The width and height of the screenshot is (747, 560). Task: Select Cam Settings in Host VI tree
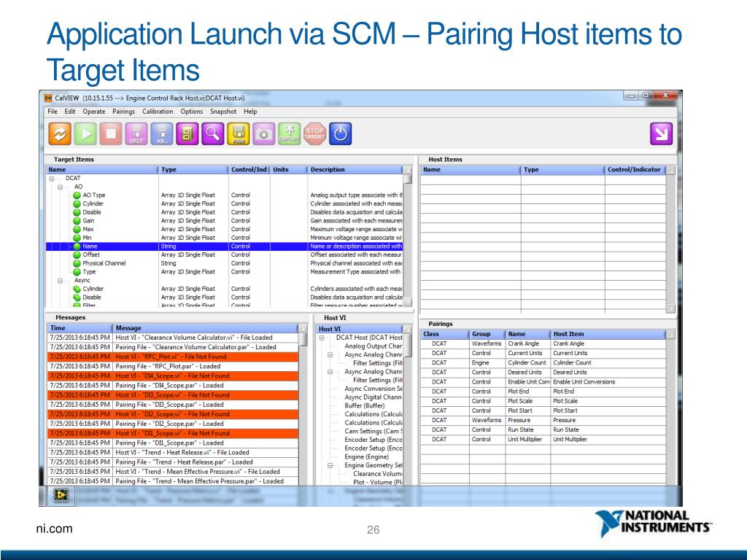coord(373,431)
